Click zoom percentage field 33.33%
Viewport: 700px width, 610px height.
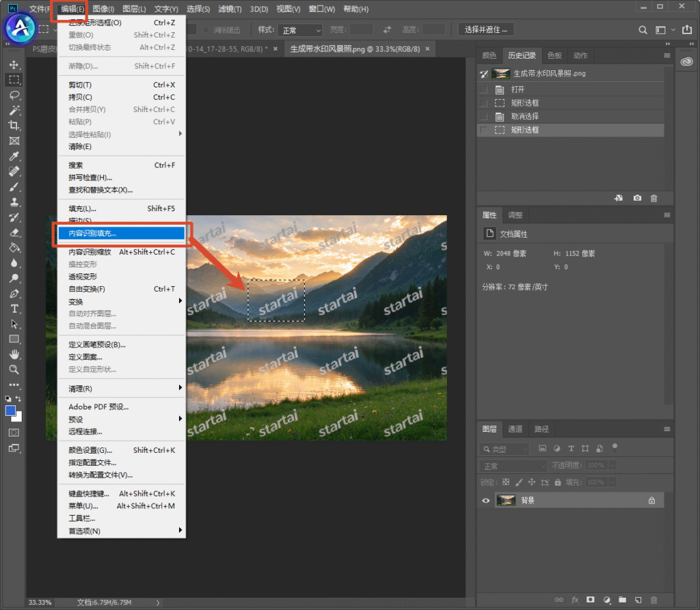(x=40, y=602)
